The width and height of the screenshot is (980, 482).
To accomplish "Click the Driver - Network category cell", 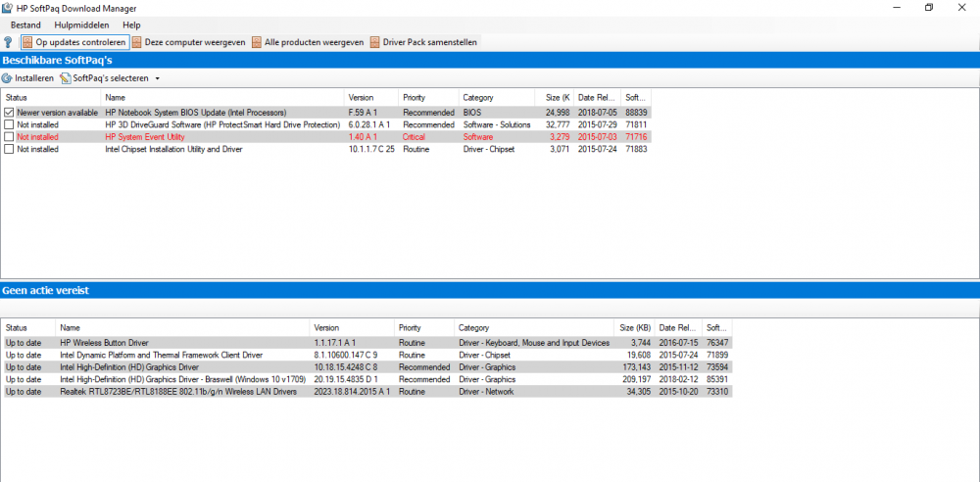I will pos(486,391).
